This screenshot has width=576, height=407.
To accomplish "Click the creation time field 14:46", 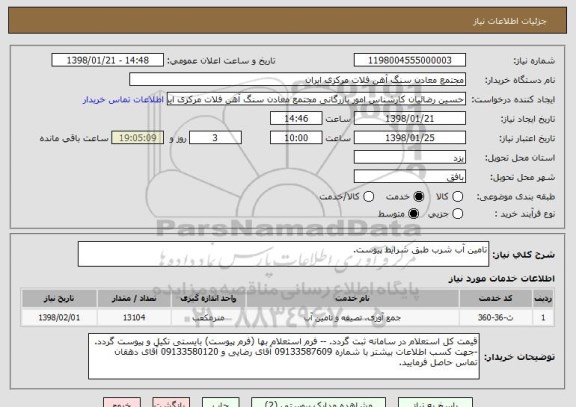I will (296, 118).
